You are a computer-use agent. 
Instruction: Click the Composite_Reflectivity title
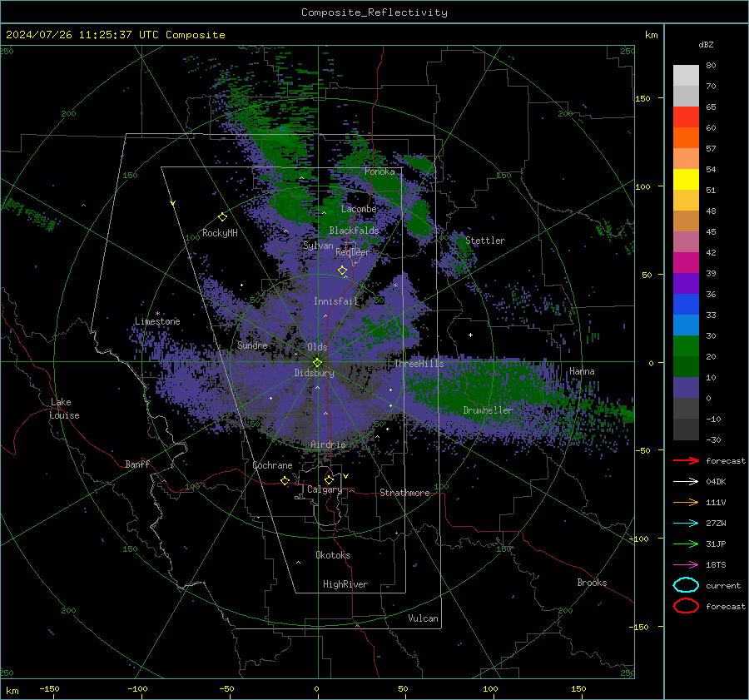[374, 12]
